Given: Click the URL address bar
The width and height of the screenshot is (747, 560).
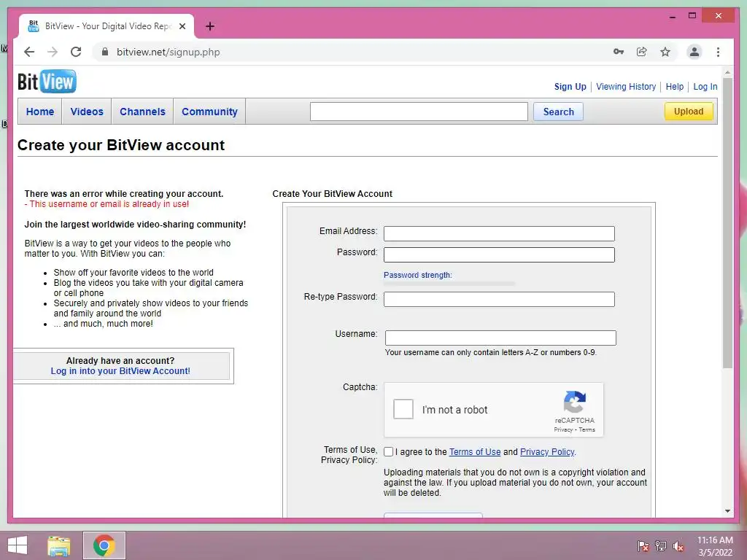Looking at the screenshot, I should tap(352, 52).
